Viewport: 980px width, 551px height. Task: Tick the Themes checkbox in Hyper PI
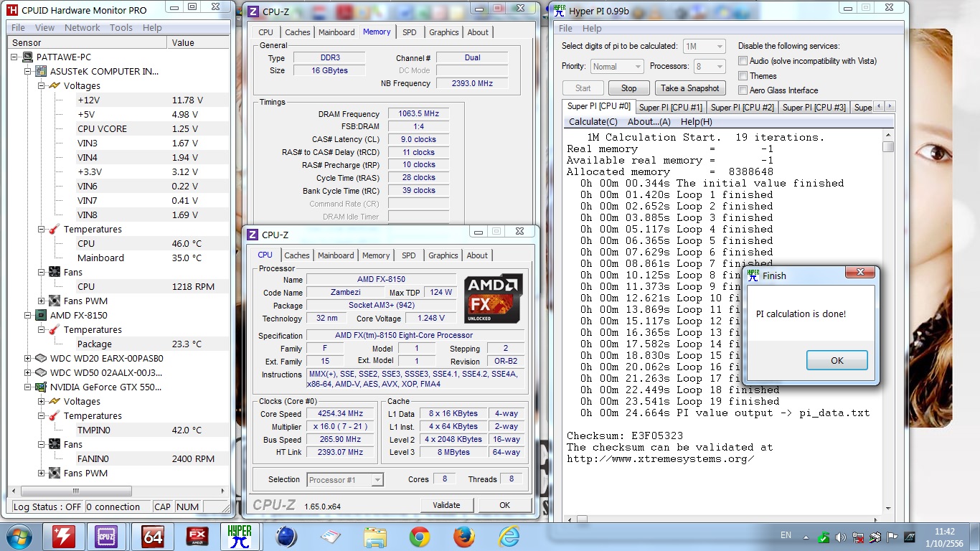point(743,76)
